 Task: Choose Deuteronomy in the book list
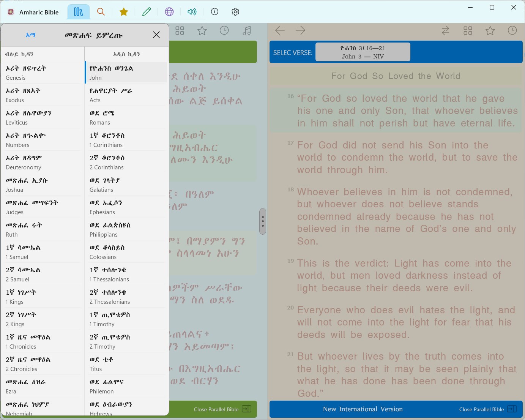[x=43, y=162]
